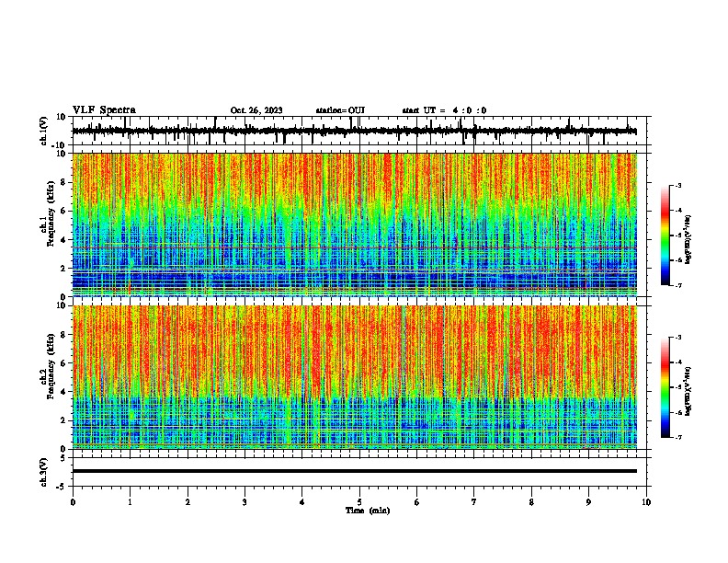
Task: Click time axis tick label "5"
Action: (359, 502)
